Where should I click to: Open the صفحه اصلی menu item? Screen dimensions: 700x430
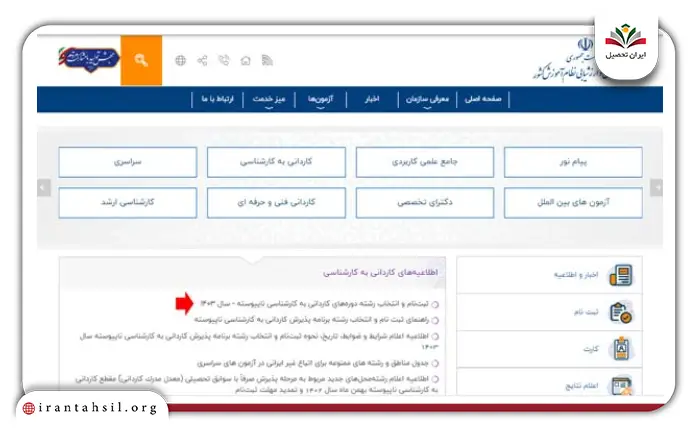click(x=483, y=99)
